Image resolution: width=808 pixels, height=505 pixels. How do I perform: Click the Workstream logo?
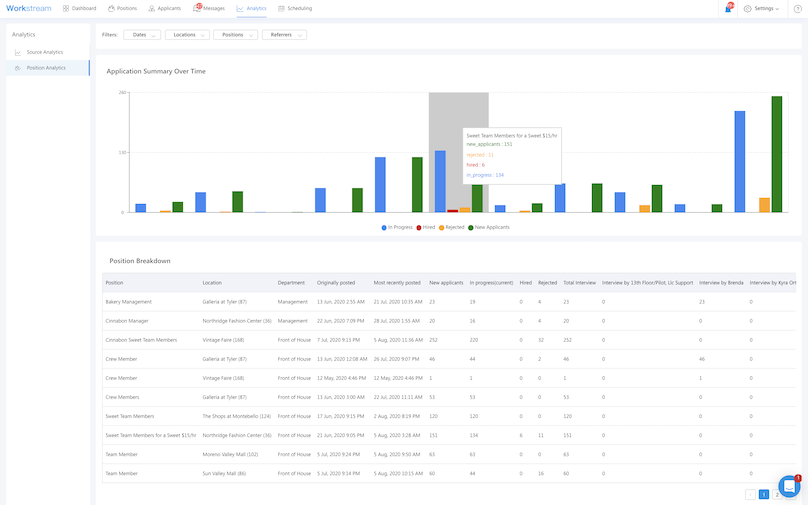click(x=28, y=8)
